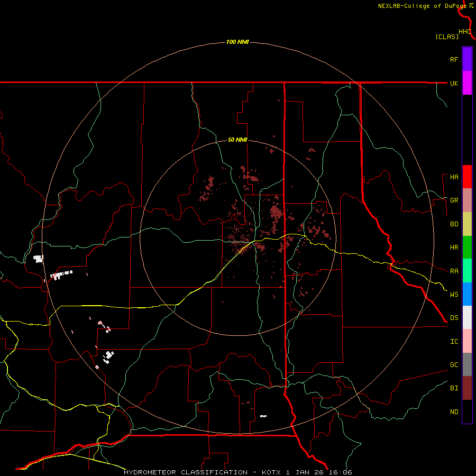
Task: Click the purple RF legend color swatch
Action: (467, 59)
